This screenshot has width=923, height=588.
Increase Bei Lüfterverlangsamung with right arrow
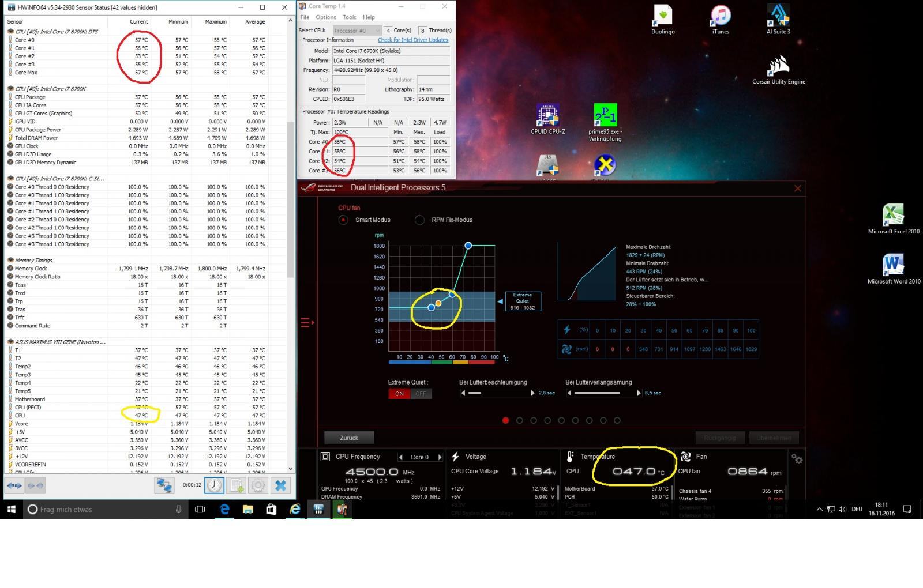pos(639,393)
